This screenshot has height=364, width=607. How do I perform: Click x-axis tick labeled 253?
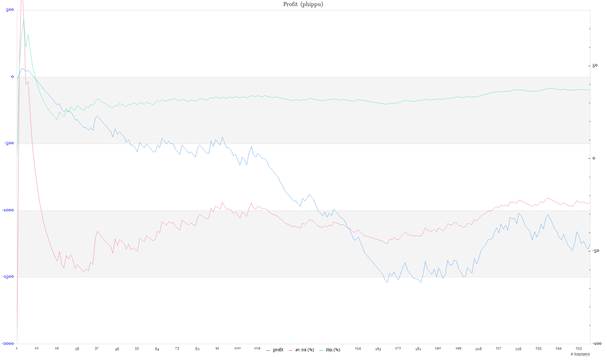(579, 348)
